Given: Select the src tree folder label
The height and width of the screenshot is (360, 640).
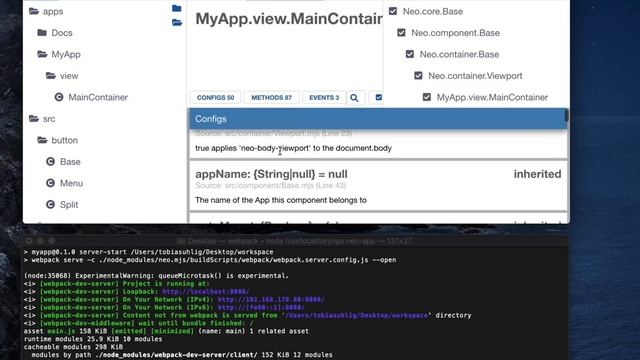Looking at the screenshot, I should pos(49,119).
